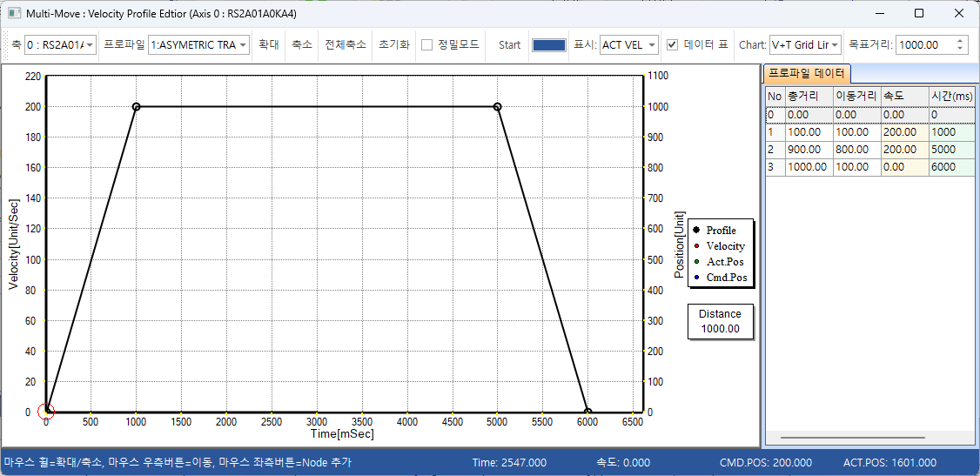This screenshot has width=980, height=476.
Task: Select row 0 number cell
Action: tap(775, 115)
